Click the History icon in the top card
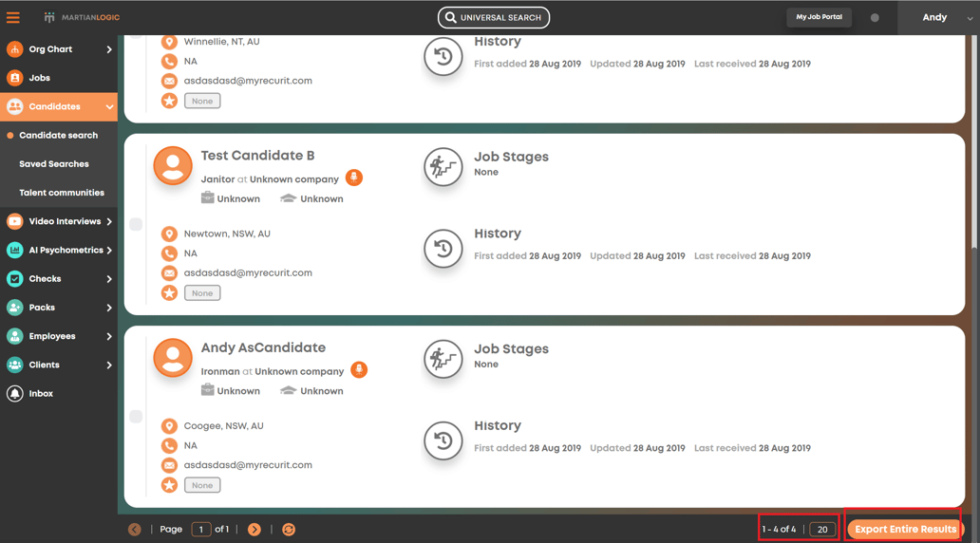Screen dimensions: 980x543 [x=443, y=56]
